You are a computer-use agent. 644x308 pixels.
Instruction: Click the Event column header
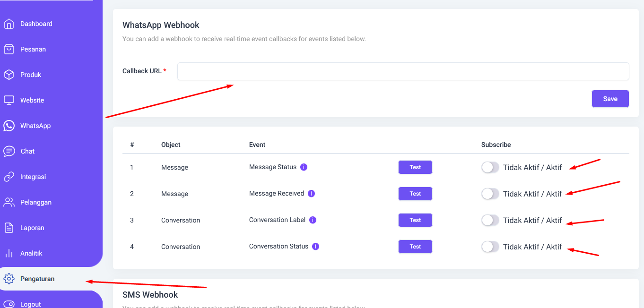257,145
